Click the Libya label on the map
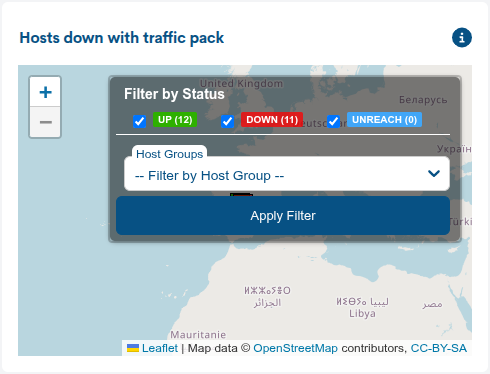This screenshot has width=490, height=374. point(362,314)
